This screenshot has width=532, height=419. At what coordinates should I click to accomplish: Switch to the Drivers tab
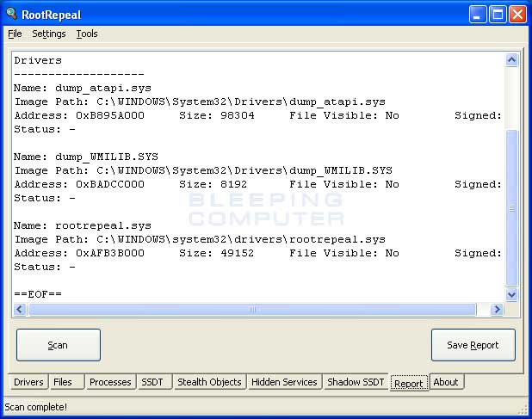pyautogui.click(x=28, y=382)
